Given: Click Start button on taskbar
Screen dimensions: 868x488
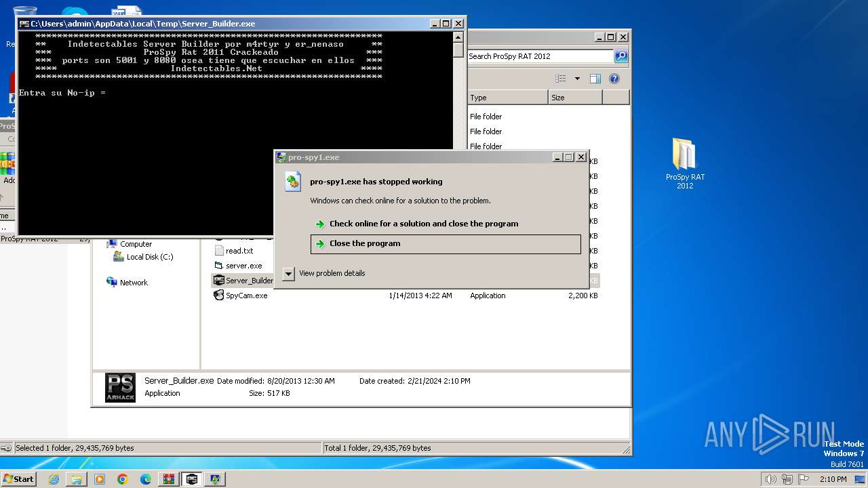Looking at the screenshot, I should 18,479.
